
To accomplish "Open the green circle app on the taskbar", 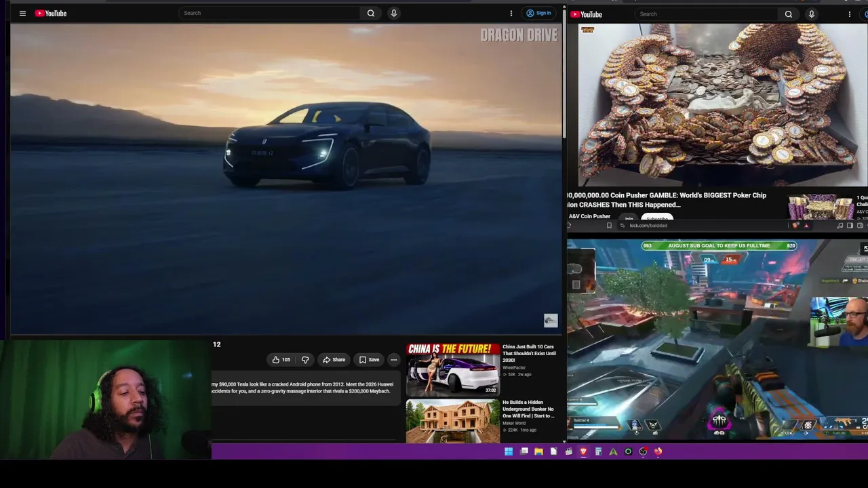I will pos(628,451).
